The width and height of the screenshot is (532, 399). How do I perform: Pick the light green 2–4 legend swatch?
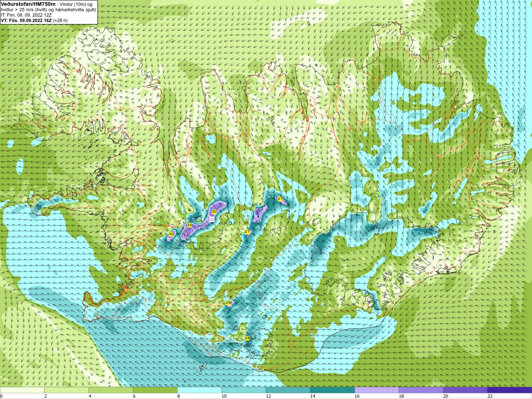66,390
